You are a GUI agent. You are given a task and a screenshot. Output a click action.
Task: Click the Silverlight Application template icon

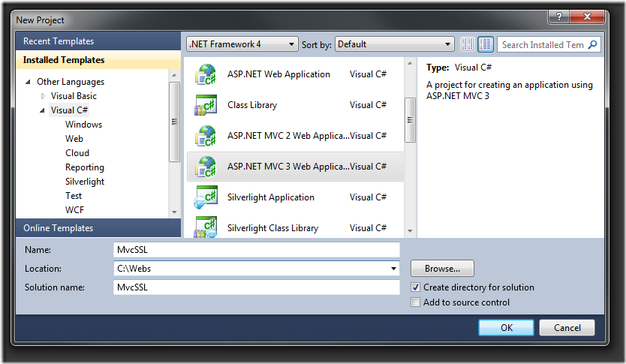point(206,197)
